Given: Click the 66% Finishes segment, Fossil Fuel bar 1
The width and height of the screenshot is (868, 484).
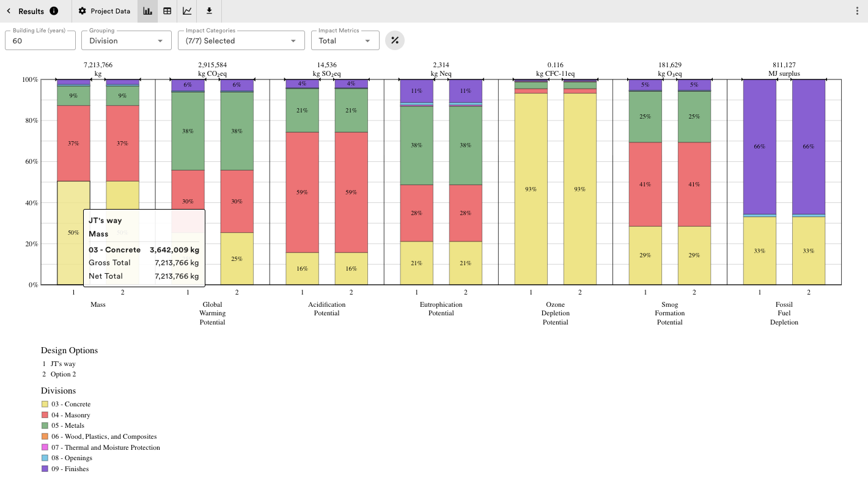Looking at the screenshot, I should click(760, 147).
